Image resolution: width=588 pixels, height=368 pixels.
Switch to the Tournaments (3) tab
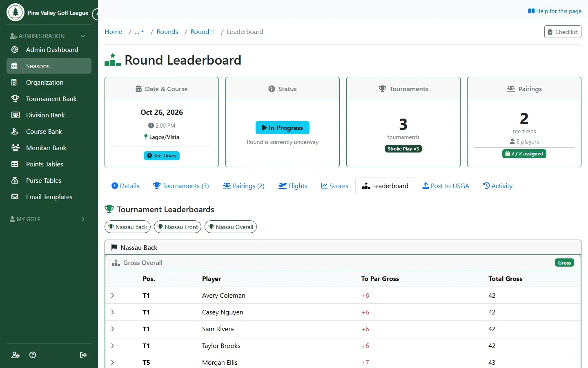pyautogui.click(x=181, y=186)
